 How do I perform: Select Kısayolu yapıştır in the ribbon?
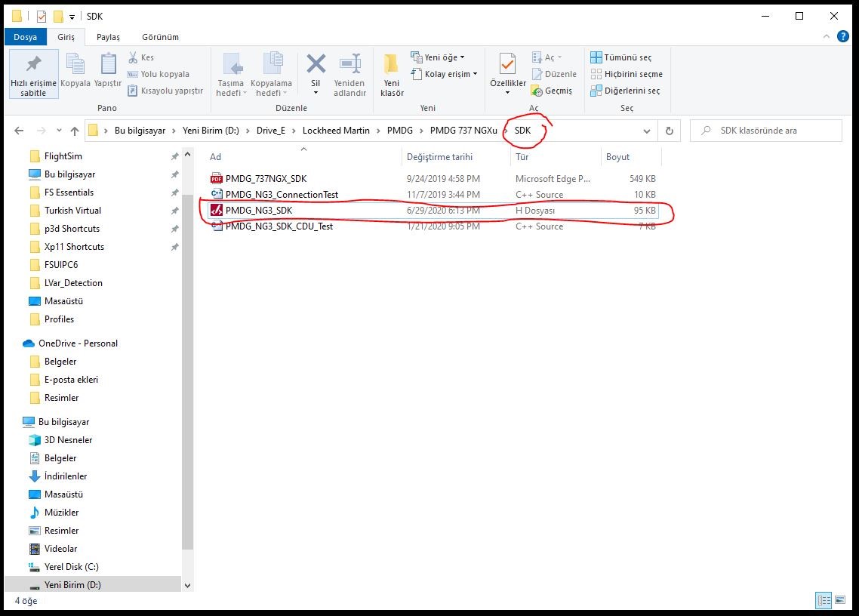165,91
